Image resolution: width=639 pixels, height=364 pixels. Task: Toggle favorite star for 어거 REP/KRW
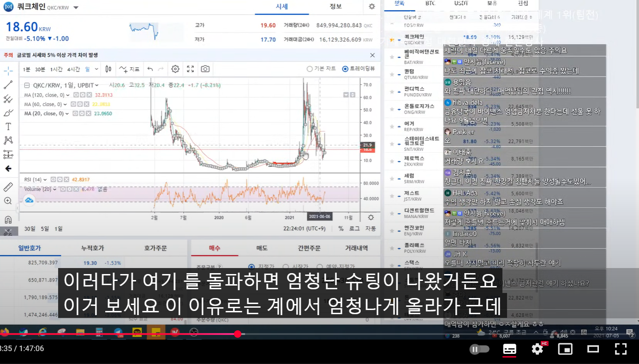tap(392, 126)
